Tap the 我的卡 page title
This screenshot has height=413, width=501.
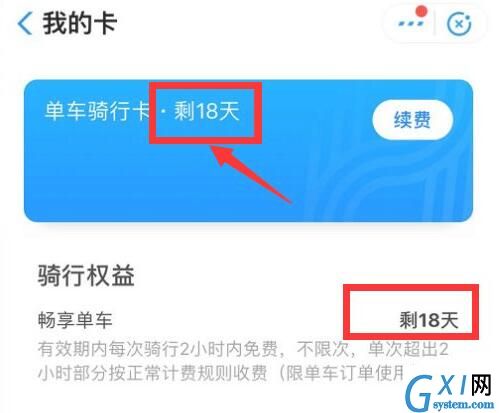click(79, 23)
